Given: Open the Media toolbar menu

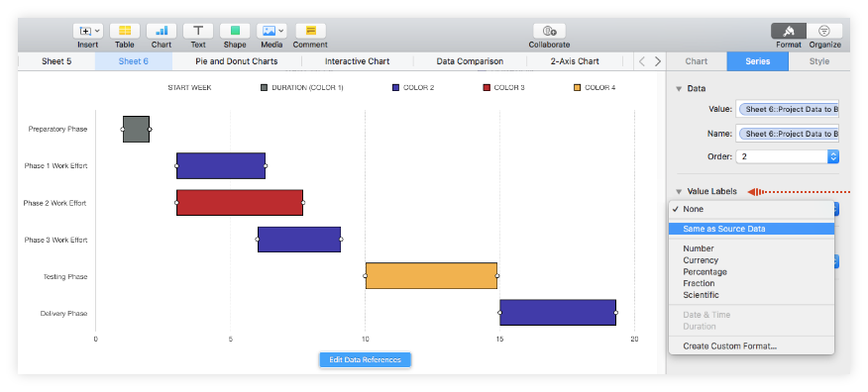Looking at the screenshot, I should coord(271,31).
